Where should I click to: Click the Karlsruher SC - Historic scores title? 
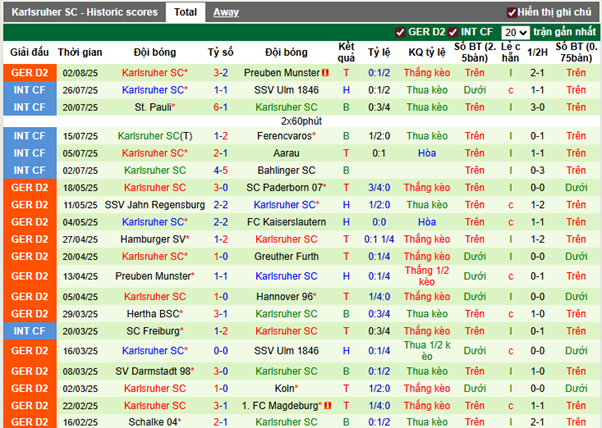[x=84, y=12]
